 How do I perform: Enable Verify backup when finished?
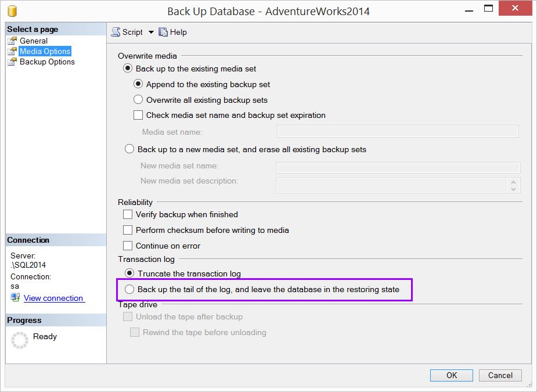pyautogui.click(x=128, y=214)
